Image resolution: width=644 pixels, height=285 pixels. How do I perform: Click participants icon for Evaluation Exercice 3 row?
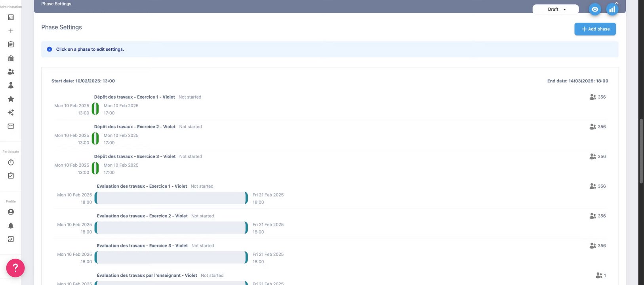(593, 245)
